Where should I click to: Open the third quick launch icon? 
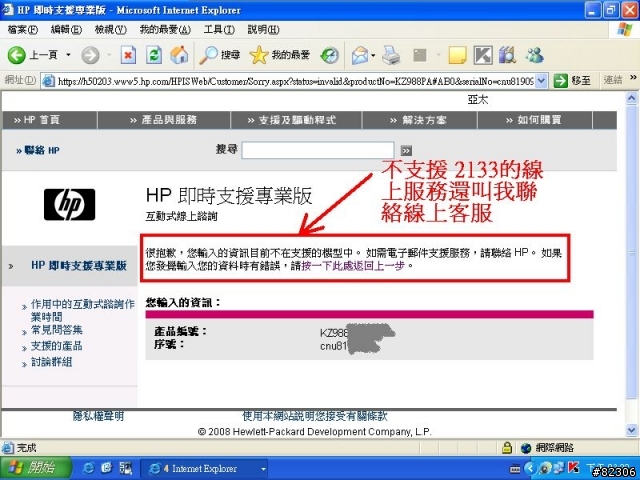tap(125, 468)
